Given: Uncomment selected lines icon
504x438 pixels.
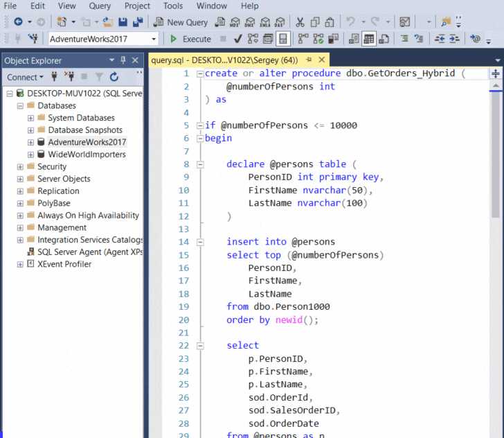Looking at the screenshot, I should point(419,39).
